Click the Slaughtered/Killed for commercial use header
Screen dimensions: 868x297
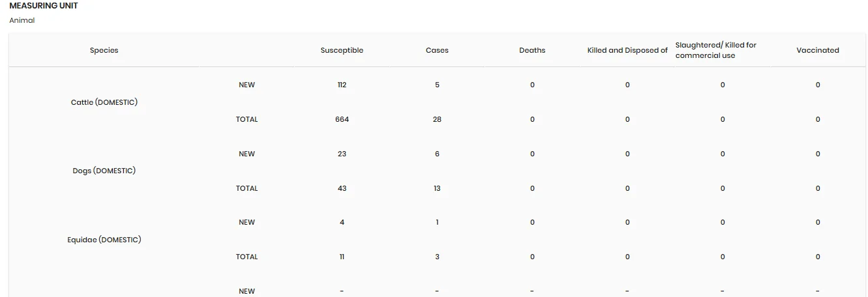[716, 50]
